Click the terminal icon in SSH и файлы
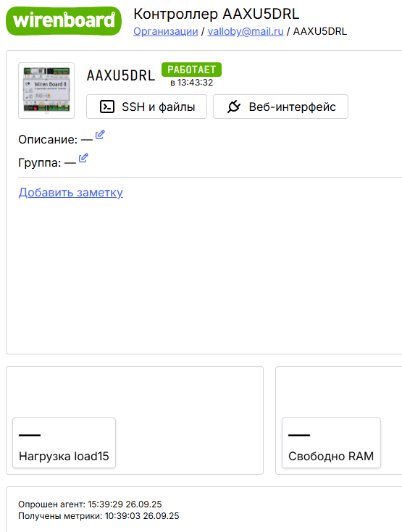Image resolution: width=402 pixels, height=532 pixels. click(107, 107)
